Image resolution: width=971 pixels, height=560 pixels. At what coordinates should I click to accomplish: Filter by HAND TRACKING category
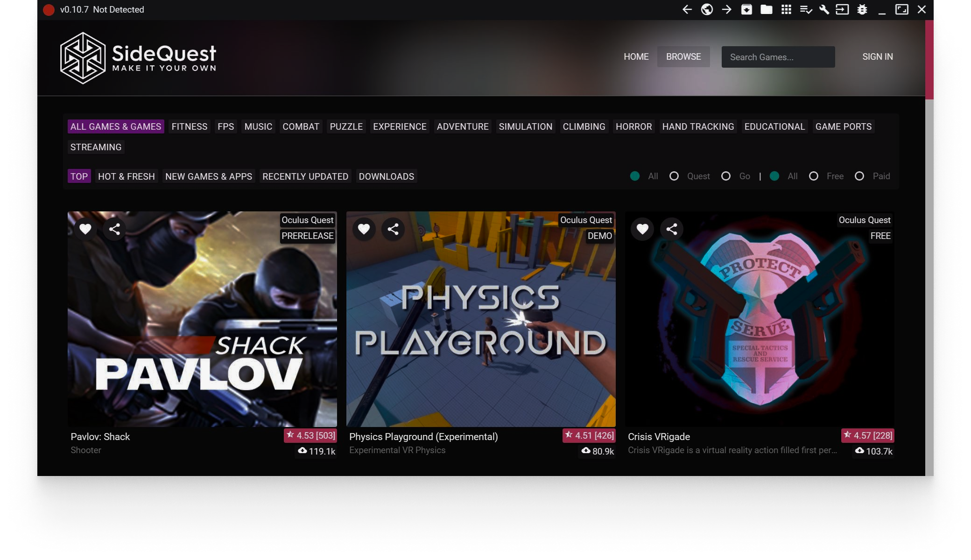click(x=698, y=126)
